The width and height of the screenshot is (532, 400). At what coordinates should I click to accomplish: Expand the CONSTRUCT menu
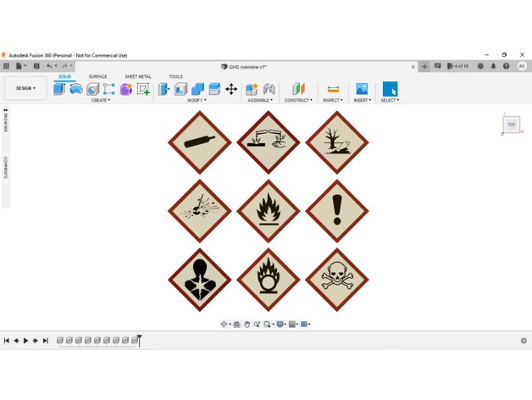pos(298,100)
